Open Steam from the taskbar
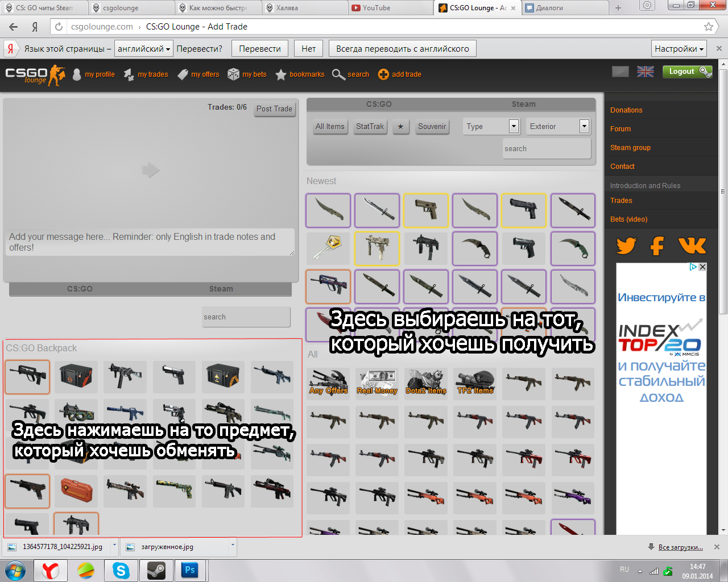The width and height of the screenshot is (728, 582). point(156,570)
